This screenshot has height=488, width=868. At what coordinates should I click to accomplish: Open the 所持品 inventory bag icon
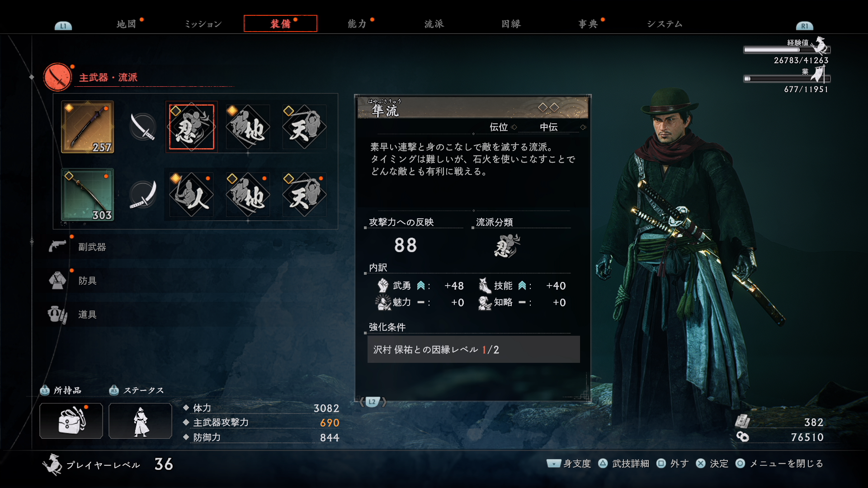(x=71, y=421)
